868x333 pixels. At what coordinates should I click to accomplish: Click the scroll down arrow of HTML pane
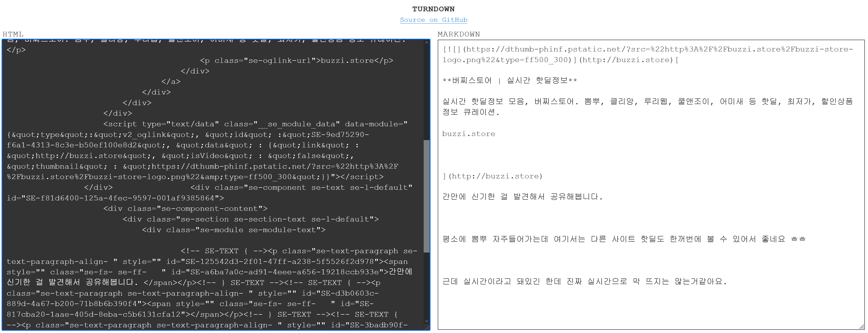click(426, 321)
